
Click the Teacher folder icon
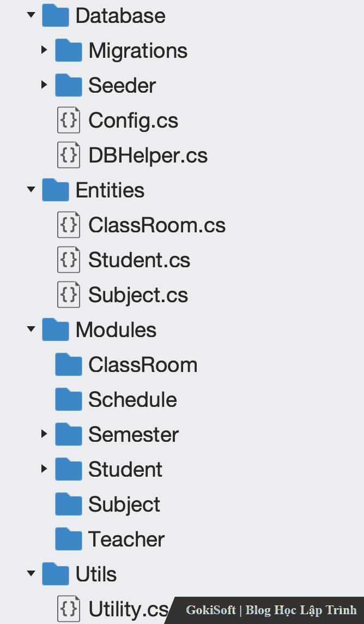(x=69, y=539)
